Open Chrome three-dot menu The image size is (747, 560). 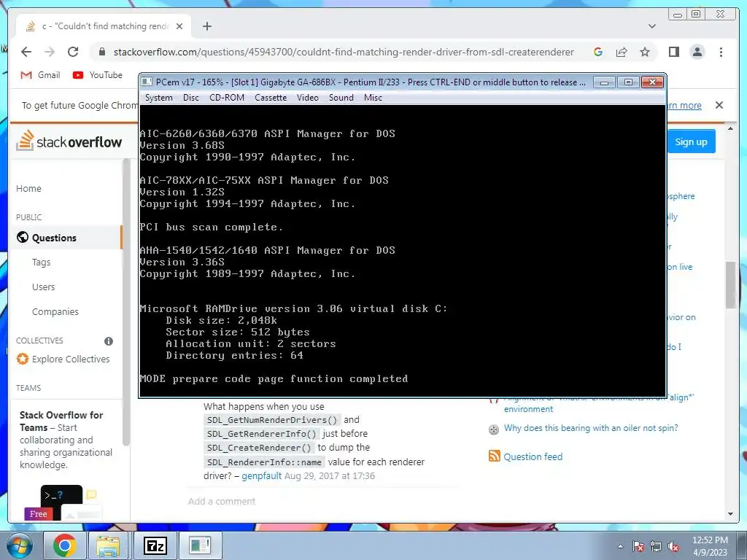pyautogui.click(x=721, y=52)
